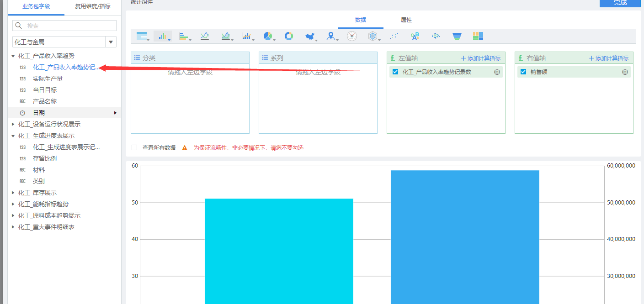Select the scatter plot chart icon
644x304 pixels.
(x=394, y=36)
